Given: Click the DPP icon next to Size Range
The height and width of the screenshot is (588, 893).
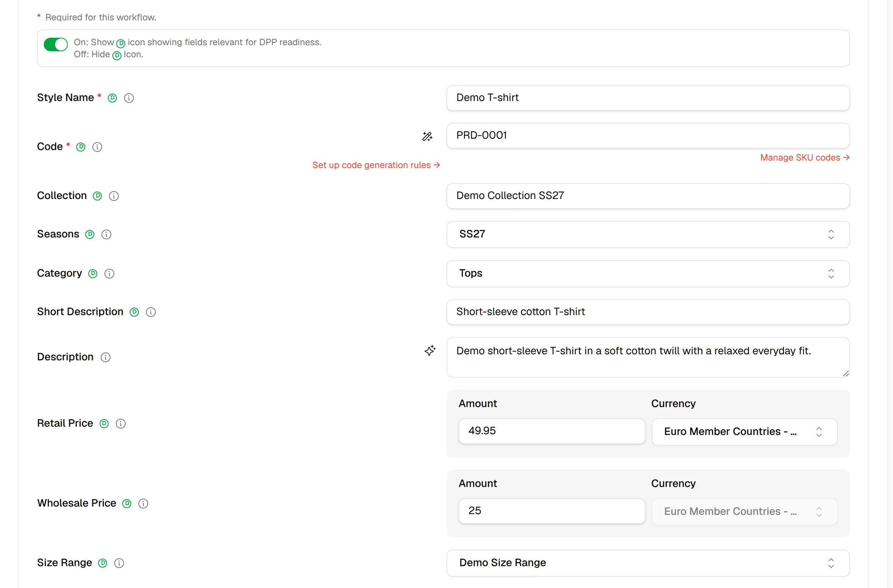Looking at the screenshot, I should pos(103,563).
